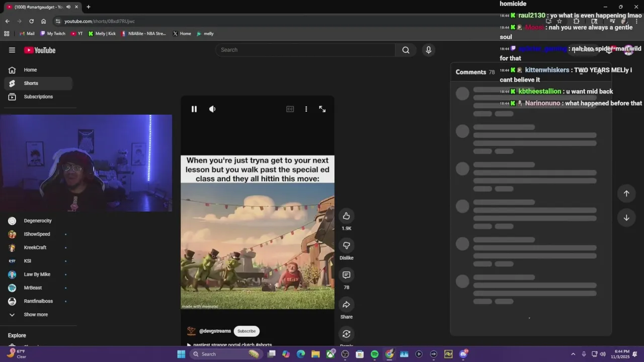
Task: Open Degenerocity subscription channel
Action: 38,221
